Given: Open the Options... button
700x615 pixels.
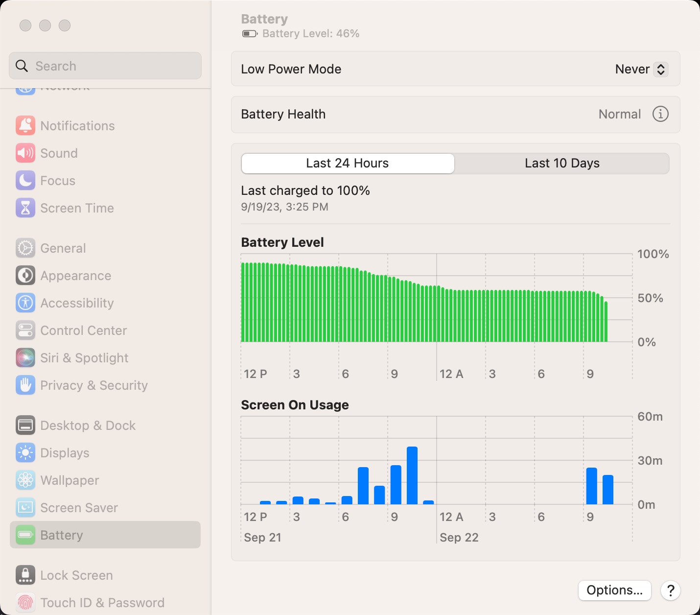Looking at the screenshot, I should (x=615, y=591).
